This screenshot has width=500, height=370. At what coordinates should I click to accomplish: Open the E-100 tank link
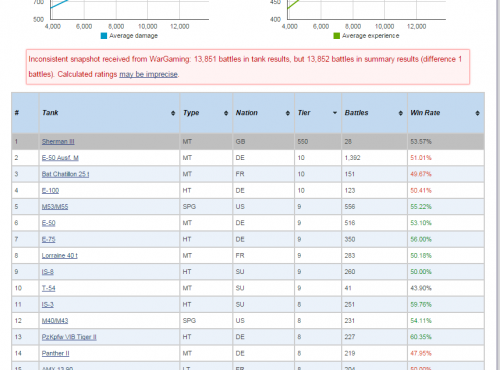point(50,191)
